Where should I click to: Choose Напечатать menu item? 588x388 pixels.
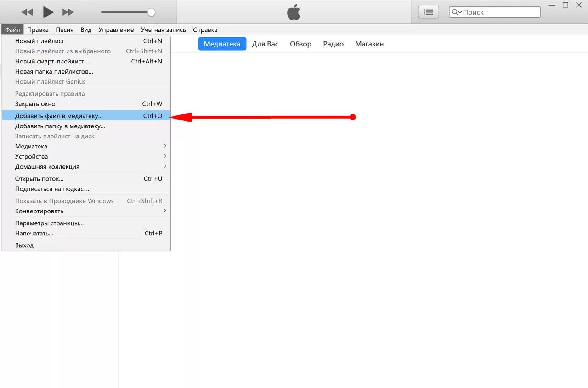(86, 233)
